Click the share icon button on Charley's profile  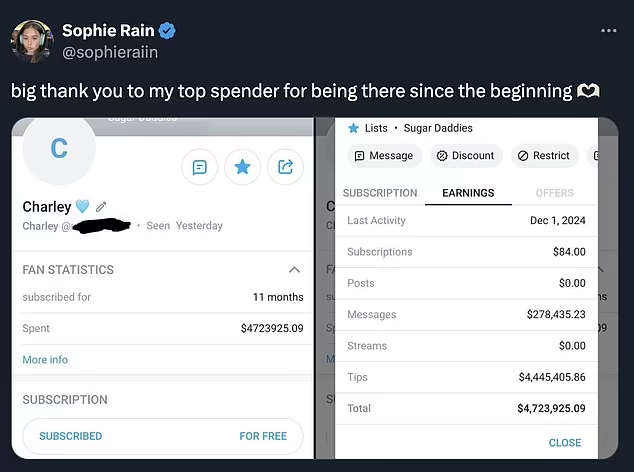285,167
